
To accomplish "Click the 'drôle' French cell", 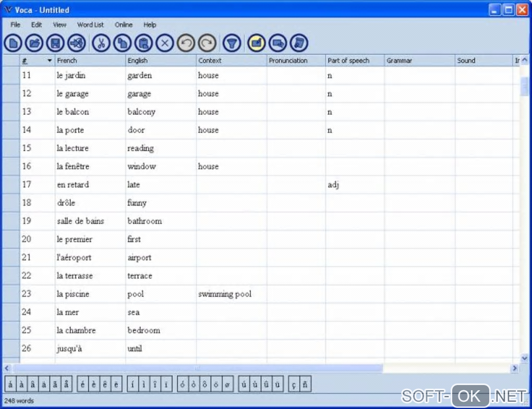I will 90,203.
